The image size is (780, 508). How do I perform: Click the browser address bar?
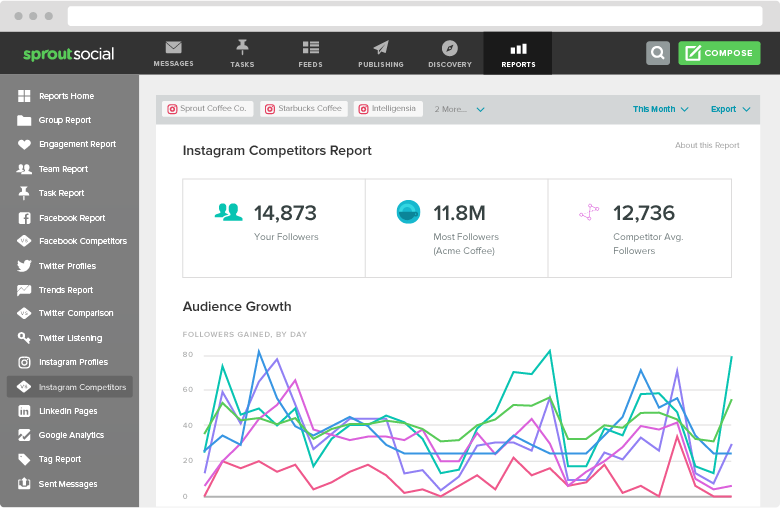coord(415,16)
